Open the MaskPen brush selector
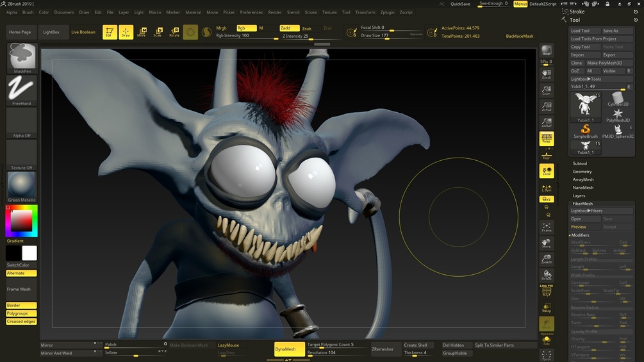The image size is (644, 362). coord(22,58)
